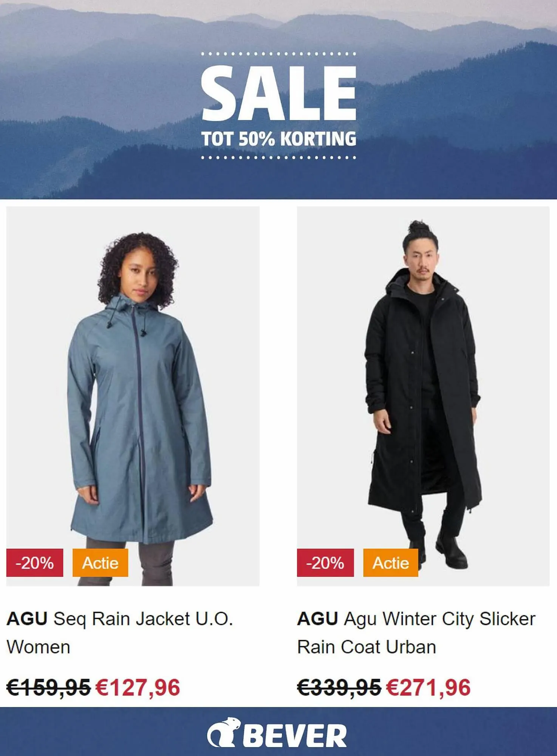Image resolution: width=557 pixels, height=756 pixels.
Task: Open the SALE banner headline
Action: pyautogui.click(x=278, y=93)
